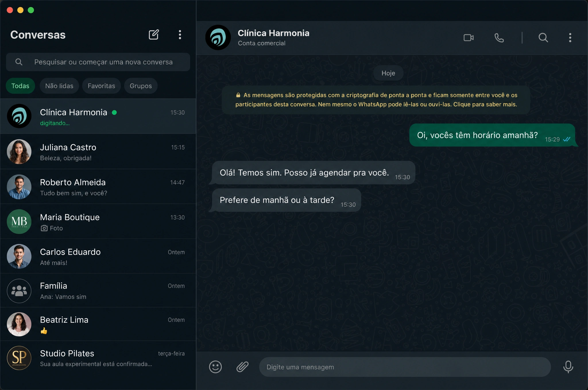Record a voice message with microphone
Viewport: 588px width, 390px height.
568,367
